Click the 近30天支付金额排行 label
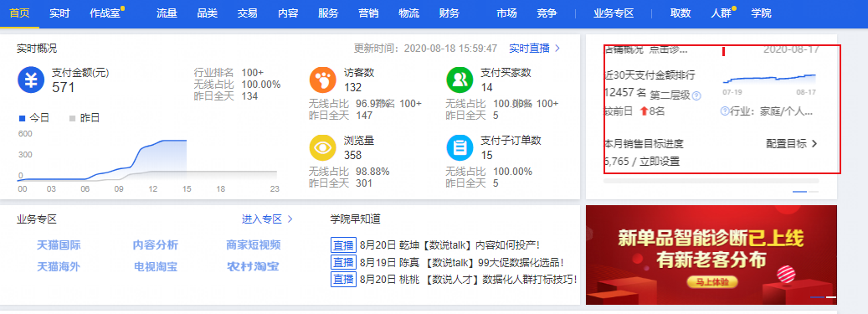This screenshot has width=868, height=314. (x=650, y=75)
